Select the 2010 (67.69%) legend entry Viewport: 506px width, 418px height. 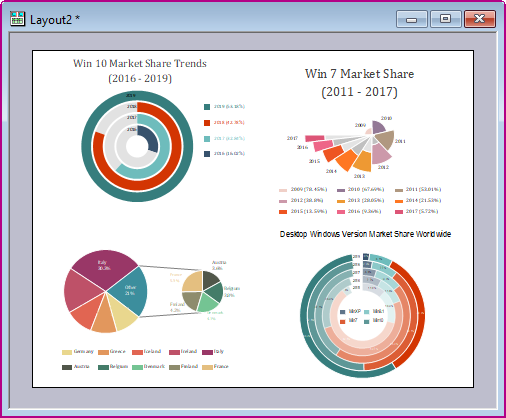(361, 190)
